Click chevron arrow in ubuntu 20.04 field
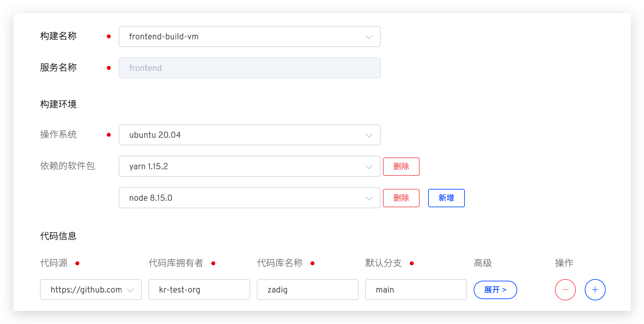 tap(369, 135)
